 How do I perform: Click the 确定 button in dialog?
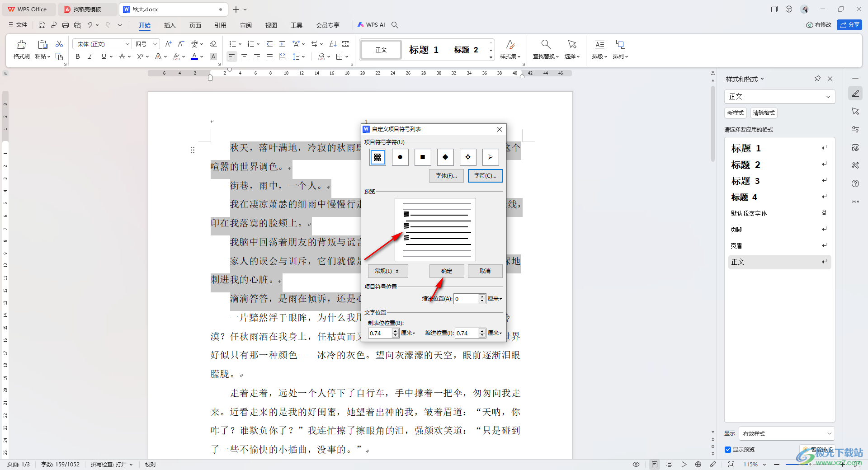[x=447, y=271]
